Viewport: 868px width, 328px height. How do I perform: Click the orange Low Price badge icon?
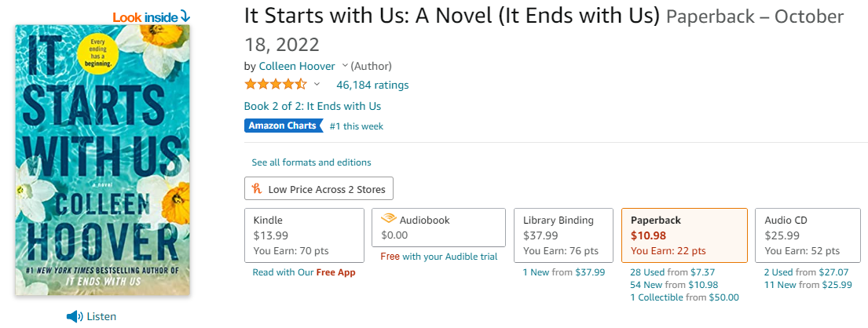256,189
